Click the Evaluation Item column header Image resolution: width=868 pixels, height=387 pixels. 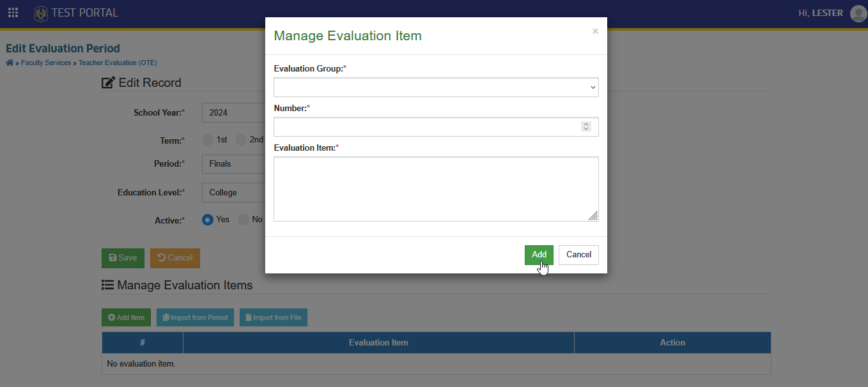[378, 343]
